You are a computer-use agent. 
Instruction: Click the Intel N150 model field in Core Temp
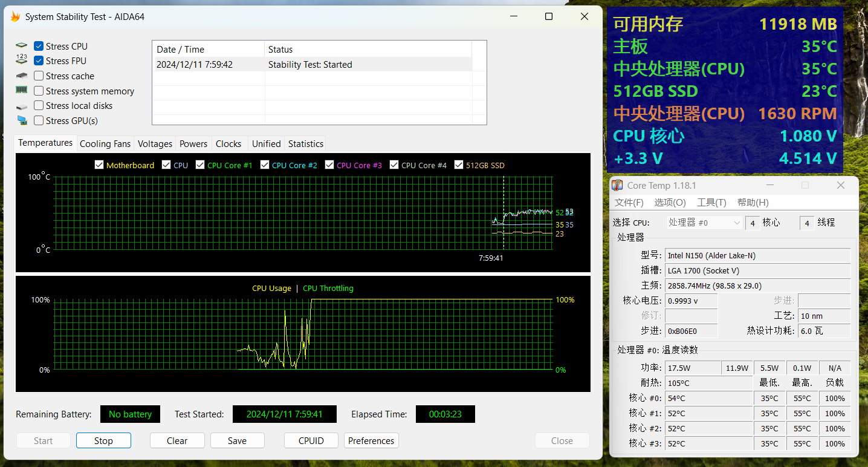(x=757, y=255)
